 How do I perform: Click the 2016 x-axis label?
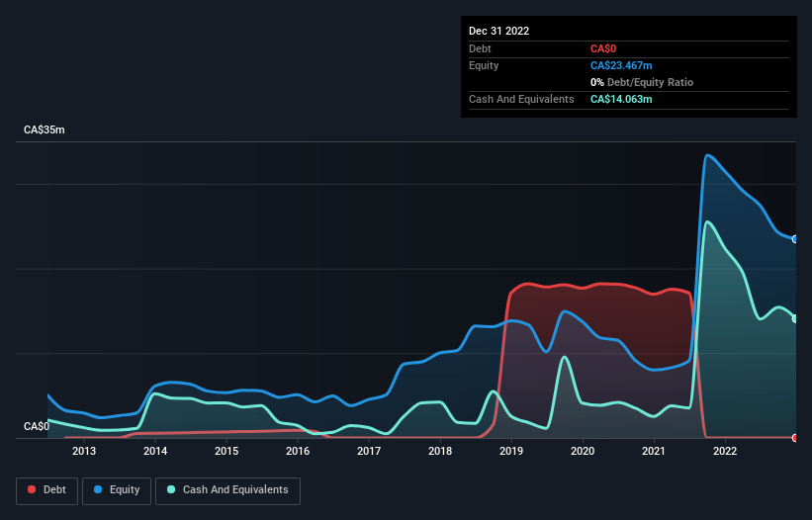click(298, 451)
